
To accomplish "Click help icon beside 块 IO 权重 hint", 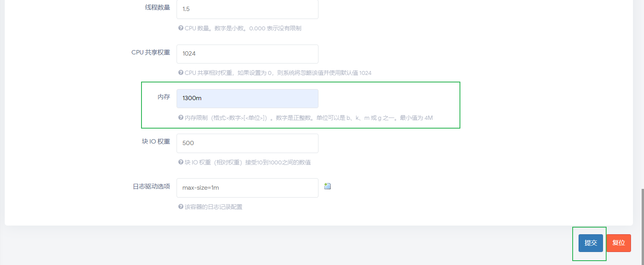I will (x=181, y=162).
